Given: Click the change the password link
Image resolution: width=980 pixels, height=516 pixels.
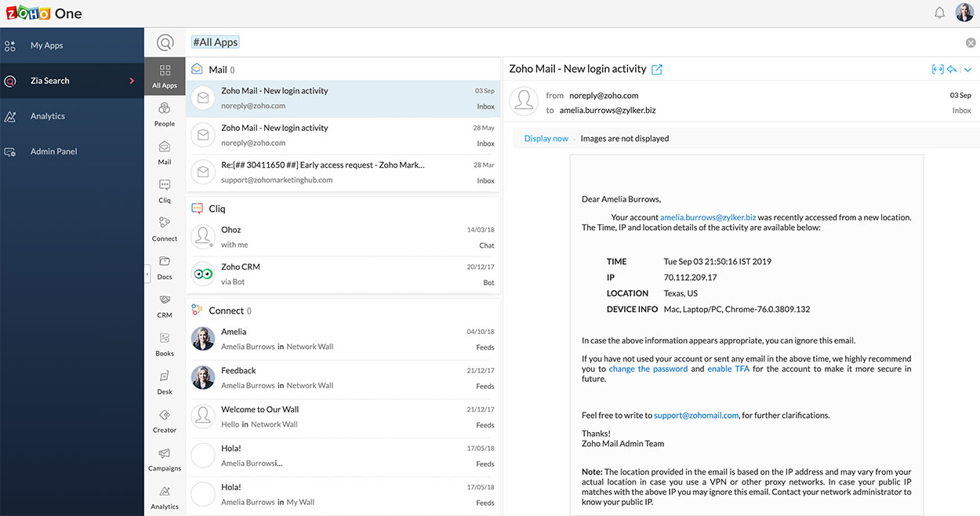Looking at the screenshot, I should (648, 369).
